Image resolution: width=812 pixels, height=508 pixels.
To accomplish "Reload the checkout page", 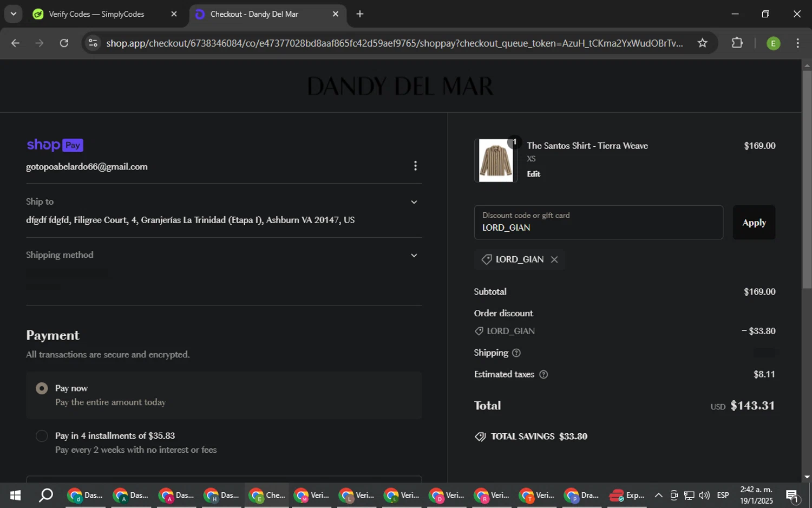I will (64, 43).
